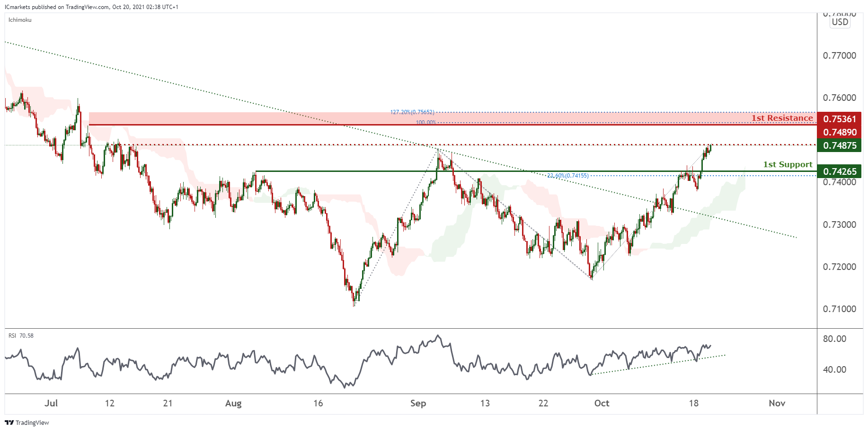Click the 80.00 RSI scale label

pyautogui.click(x=834, y=339)
